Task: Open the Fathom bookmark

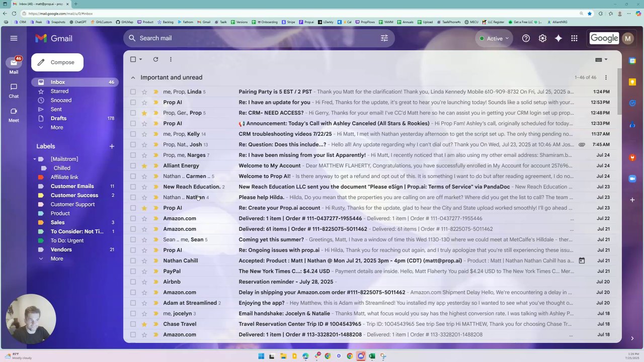Action: [186, 22]
